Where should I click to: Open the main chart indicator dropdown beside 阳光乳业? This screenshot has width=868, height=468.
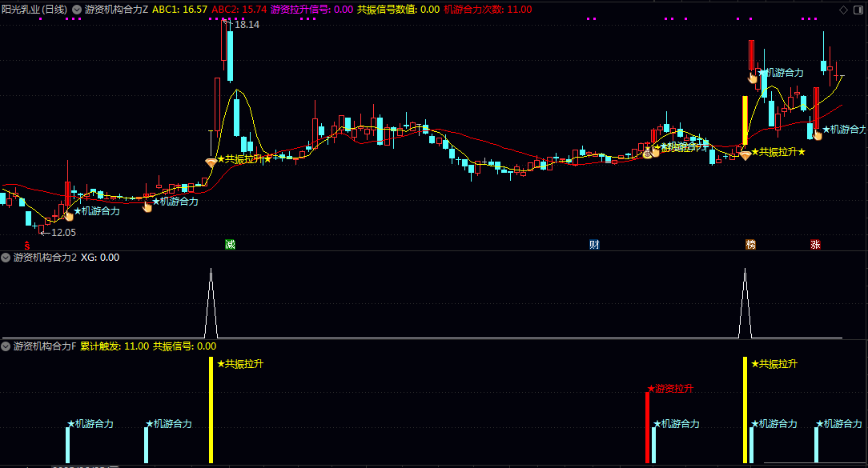pyautogui.click(x=77, y=10)
